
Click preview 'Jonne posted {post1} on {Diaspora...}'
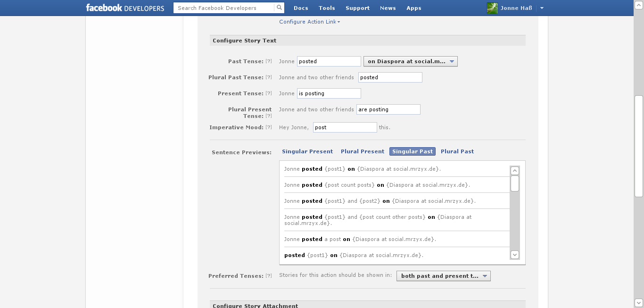[363, 169]
